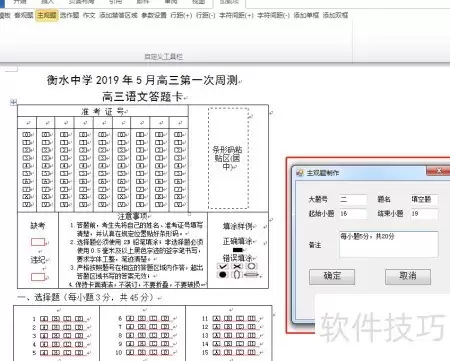This screenshot has width=450, height=361.
Task: Switch to the 插入 ribbon tab
Action: click(47, 2)
